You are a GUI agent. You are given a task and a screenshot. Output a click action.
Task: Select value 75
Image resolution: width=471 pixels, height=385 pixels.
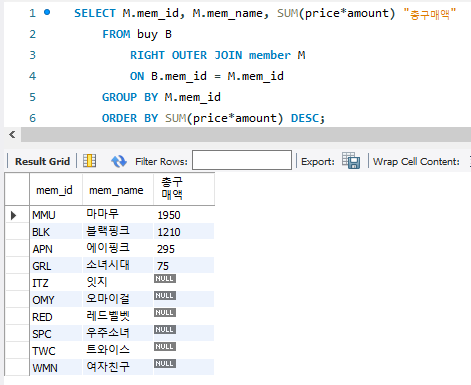pyautogui.click(x=184, y=266)
